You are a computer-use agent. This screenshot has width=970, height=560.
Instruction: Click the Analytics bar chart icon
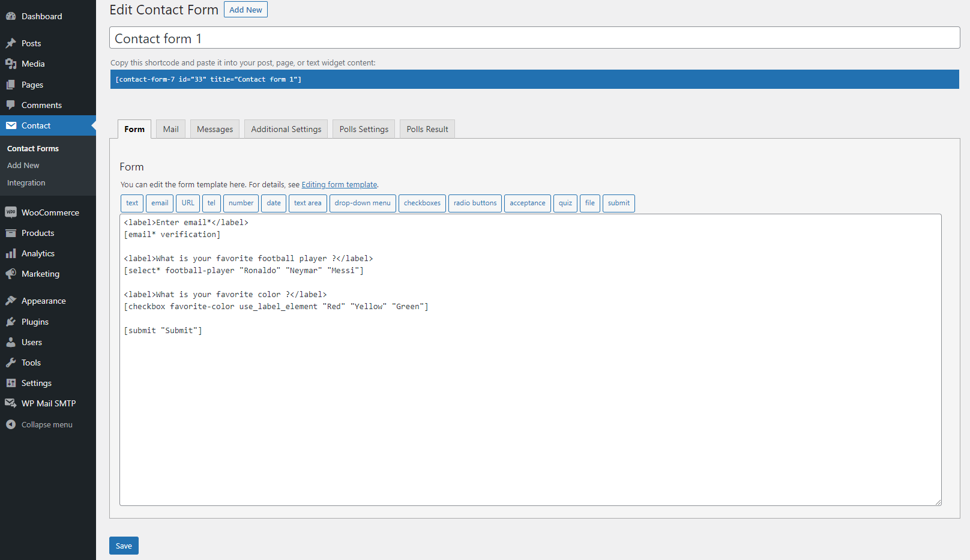coord(11,253)
